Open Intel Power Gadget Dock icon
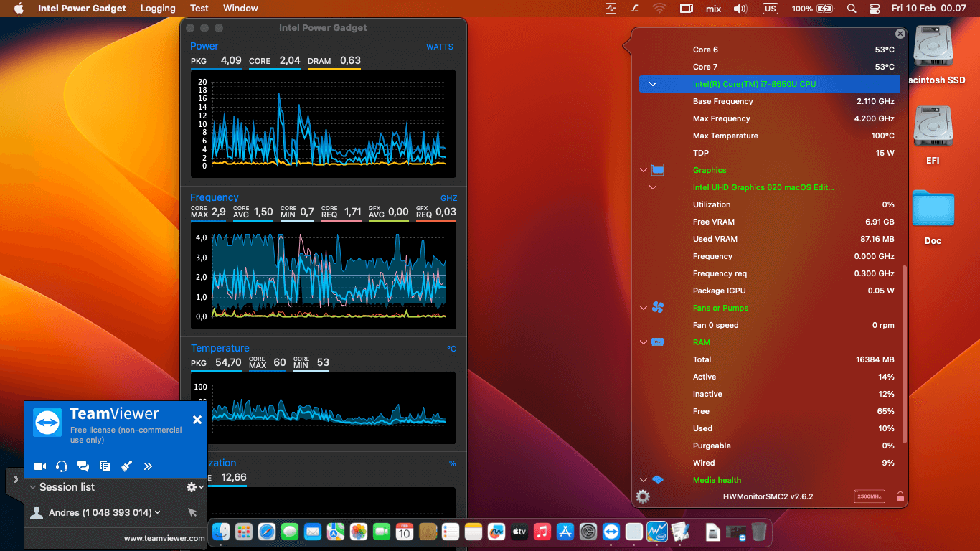The height and width of the screenshot is (551, 980). pos(657,532)
